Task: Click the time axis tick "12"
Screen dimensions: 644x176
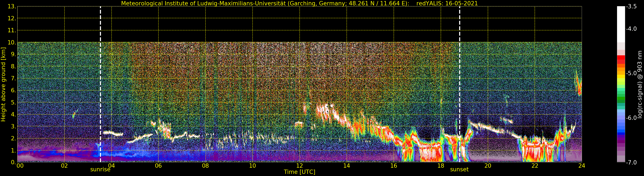Action: click(x=300, y=166)
